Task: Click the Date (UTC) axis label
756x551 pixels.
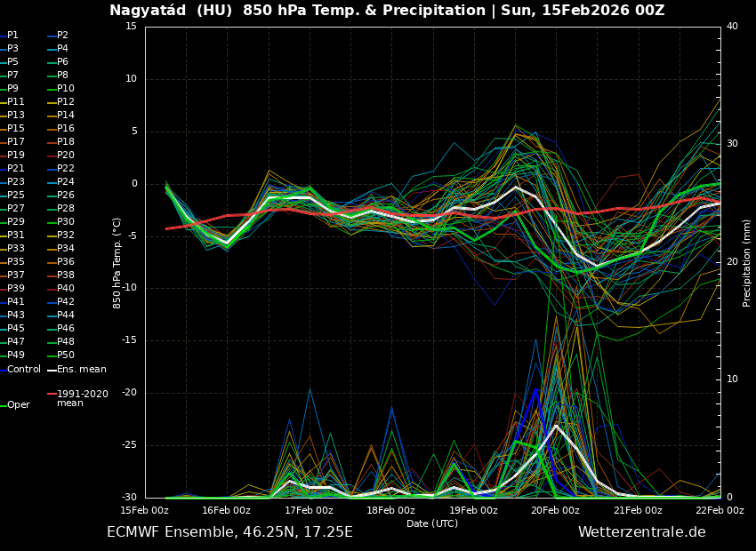Action: coord(432,524)
